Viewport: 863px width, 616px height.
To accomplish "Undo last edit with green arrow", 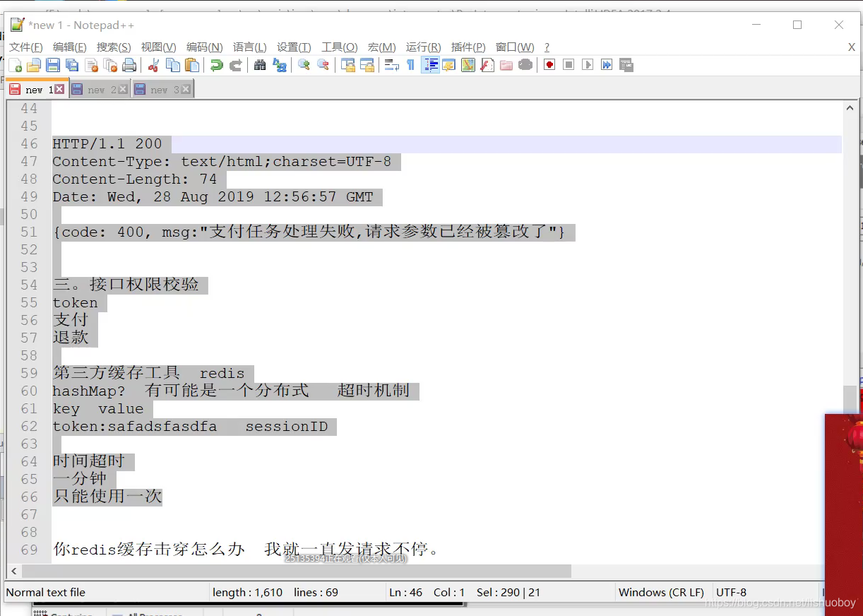I will point(216,65).
